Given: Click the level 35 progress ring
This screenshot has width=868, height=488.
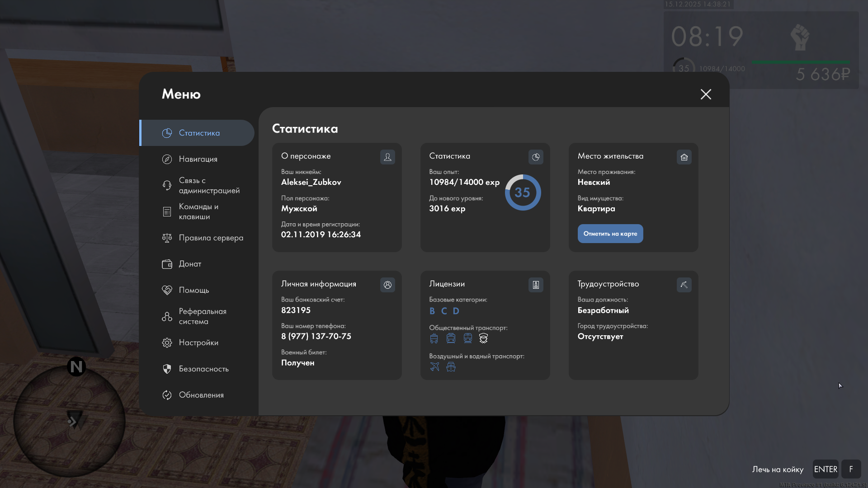Looking at the screenshot, I should (x=523, y=192).
